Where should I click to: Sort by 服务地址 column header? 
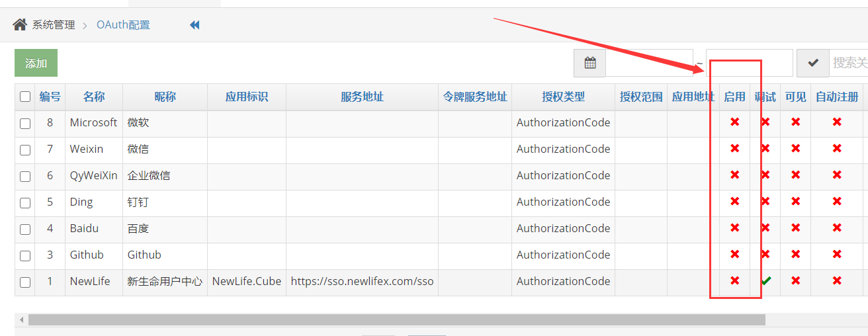click(x=362, y=97)
